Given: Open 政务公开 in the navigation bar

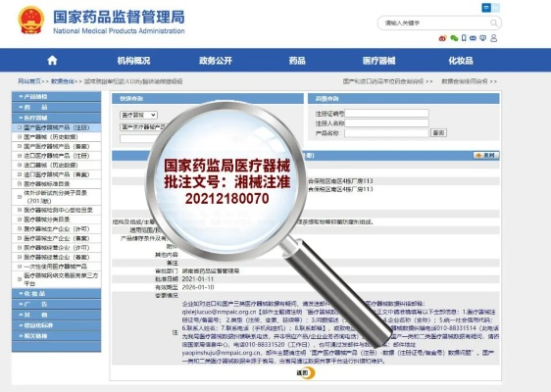Looking at the screenshot, I should [216, 61].
